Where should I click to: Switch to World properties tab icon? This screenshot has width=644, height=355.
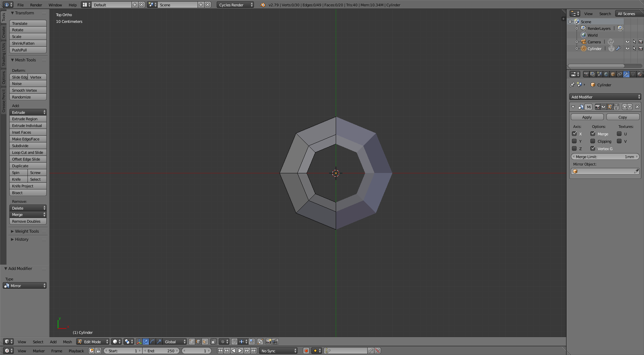click(x=606, y=74)
